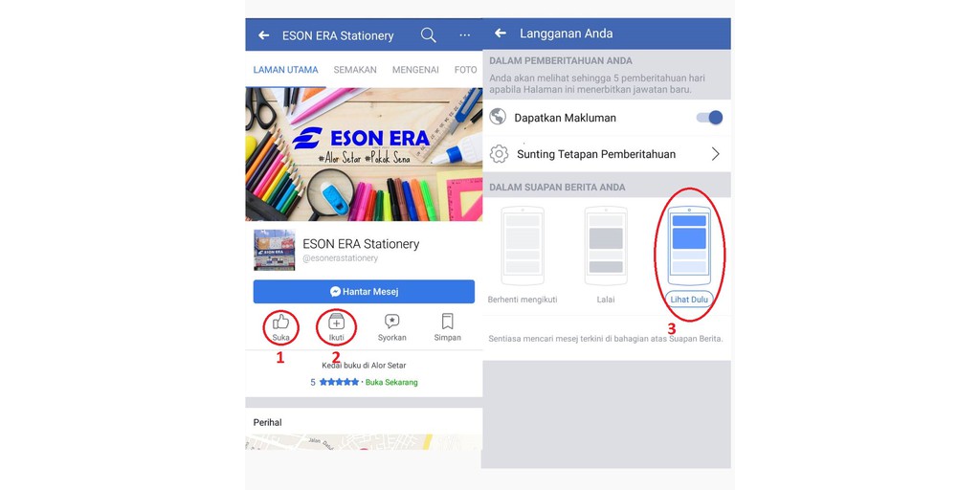Expand Sunting Tetapan Pemberitahuan chevron
Viewport: 980px width, 490px height.
[x=716, y=154]
